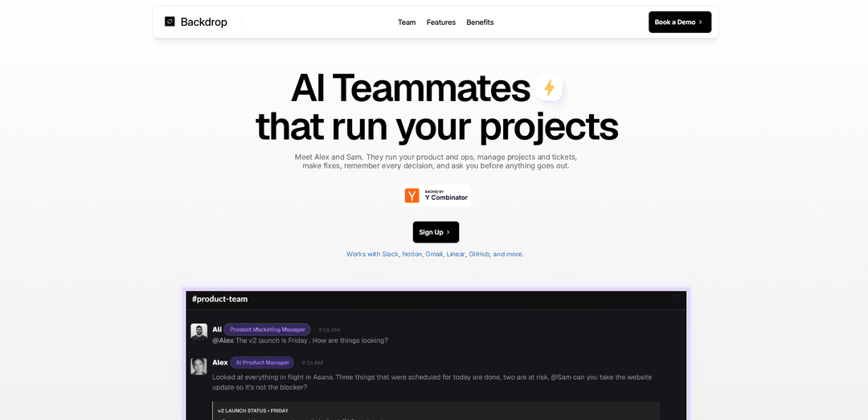Image resolution: width=868 pixels, height=420 pixels.
Task: Click the Sign Up button
Action: click(436, 232)
